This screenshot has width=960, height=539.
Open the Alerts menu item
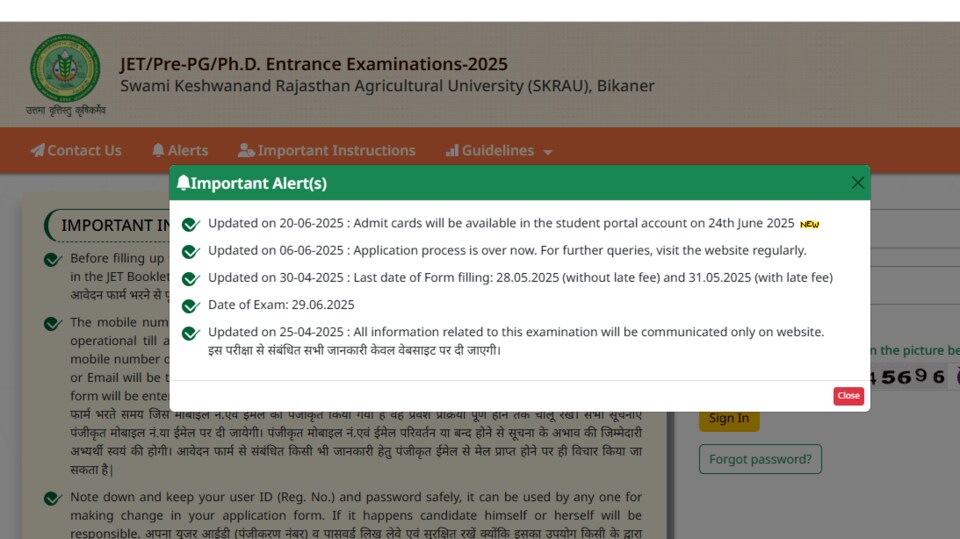(180, 150)
